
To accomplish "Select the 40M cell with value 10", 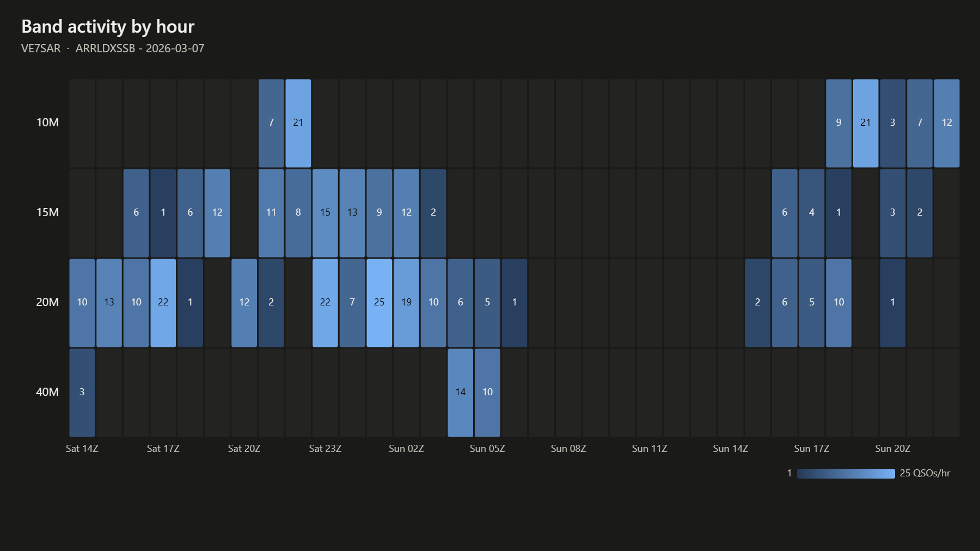I will (x=487, y=393).
